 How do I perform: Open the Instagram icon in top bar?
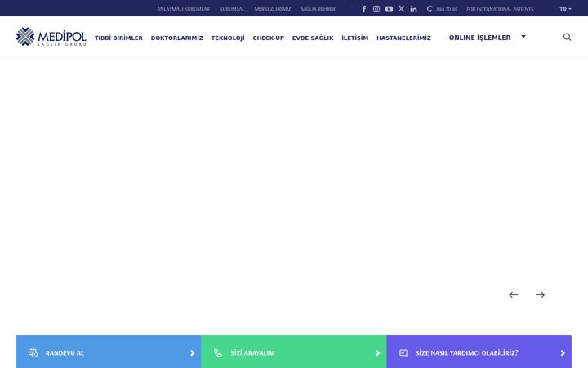(376, 9)
